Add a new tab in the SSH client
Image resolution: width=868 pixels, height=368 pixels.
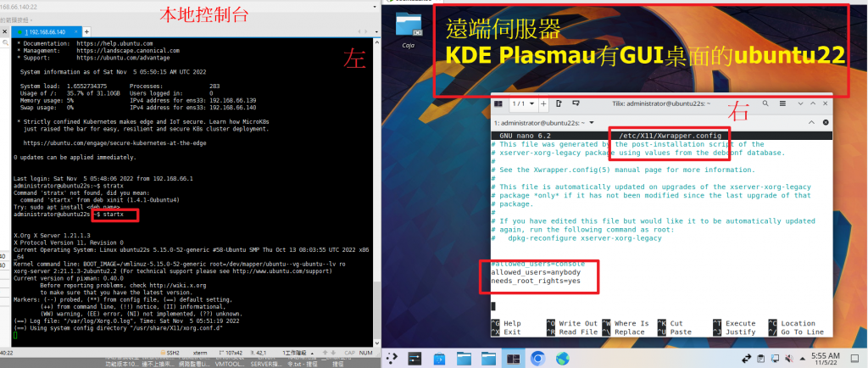[87, 32]
